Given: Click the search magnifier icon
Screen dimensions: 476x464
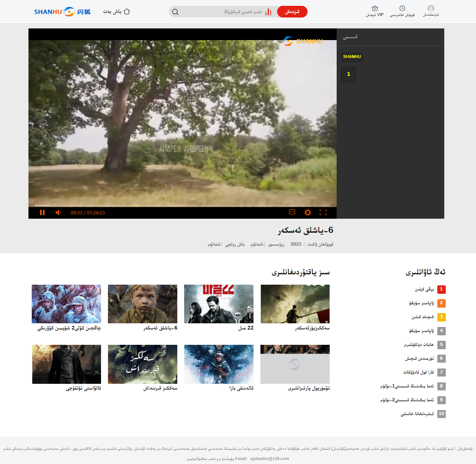Looking at the screenshot, I should [175, 12].
